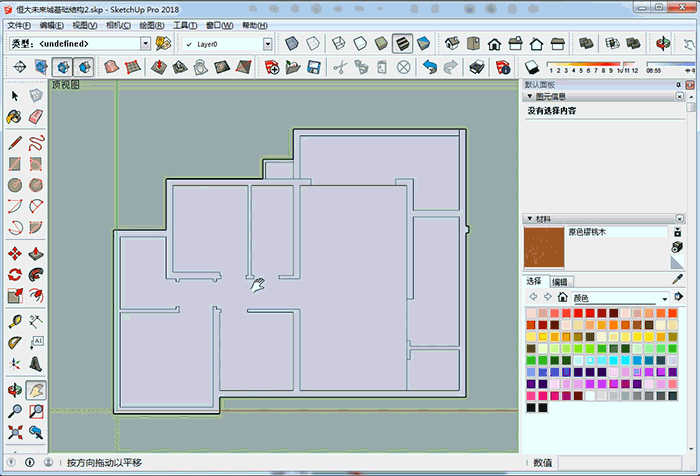Select the Eraser tool in left toolbar
The image size is (700, 476).
[x=36, y=117]
